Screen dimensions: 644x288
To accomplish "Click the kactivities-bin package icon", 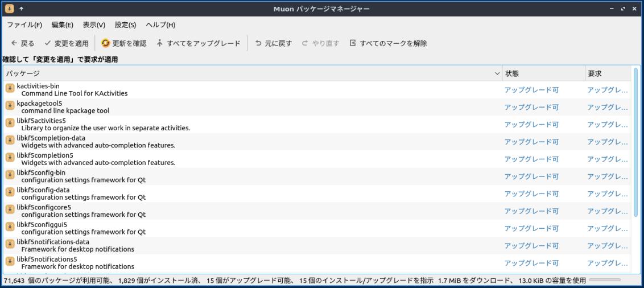I will coord(10,88).
